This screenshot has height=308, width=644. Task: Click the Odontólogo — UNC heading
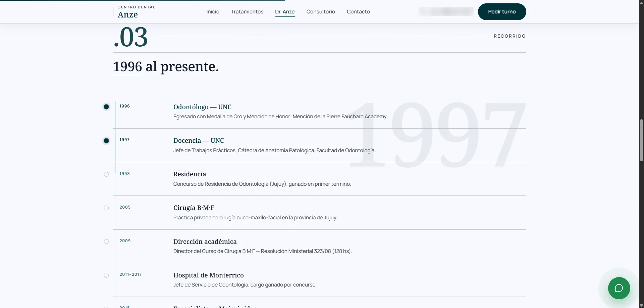click(x=202, y=107)
